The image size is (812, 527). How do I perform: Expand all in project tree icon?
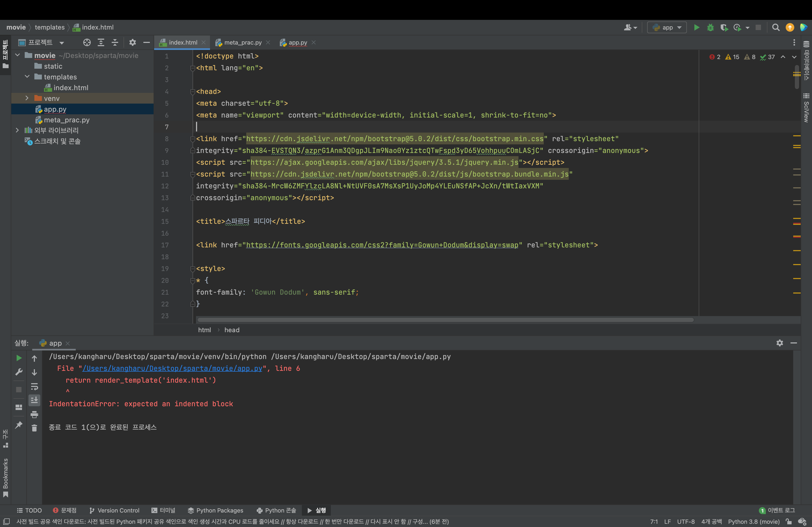tap(101, 42)
